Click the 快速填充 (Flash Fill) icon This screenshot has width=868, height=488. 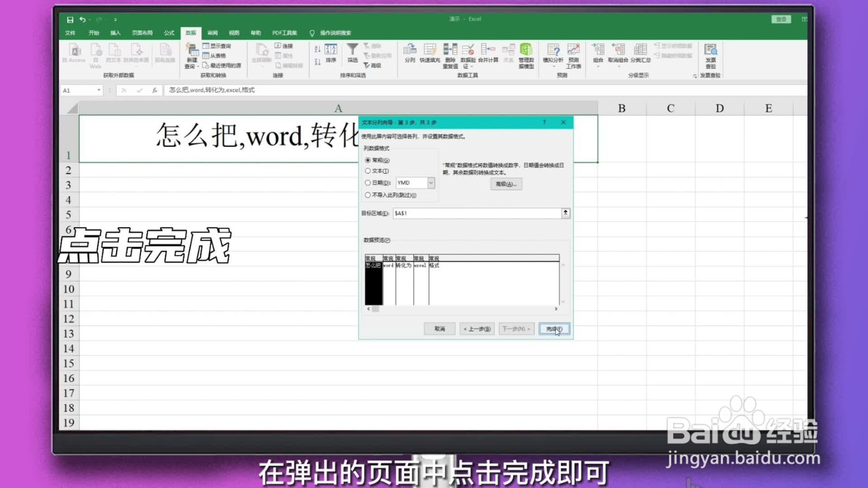430,49
